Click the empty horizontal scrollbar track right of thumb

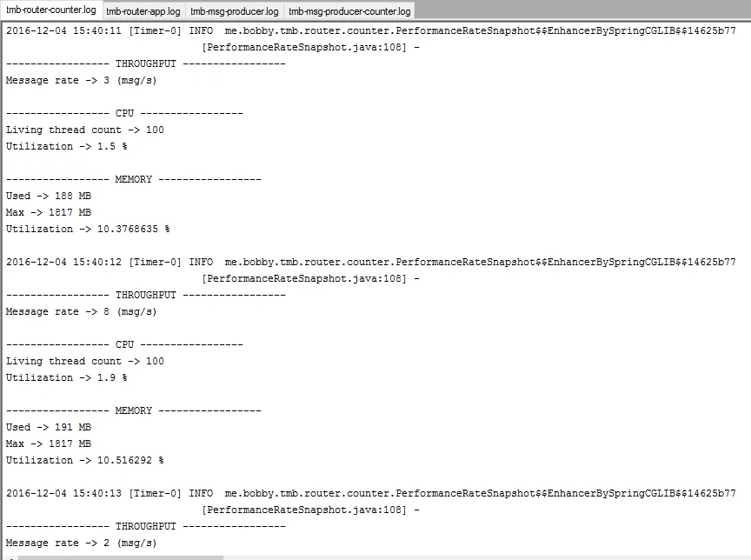(487, 557)
